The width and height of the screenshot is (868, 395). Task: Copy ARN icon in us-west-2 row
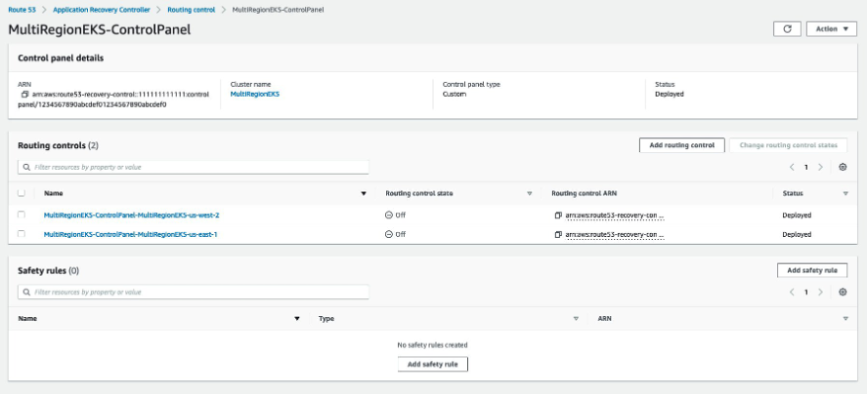pyautogui.click(x=558, y=215)
